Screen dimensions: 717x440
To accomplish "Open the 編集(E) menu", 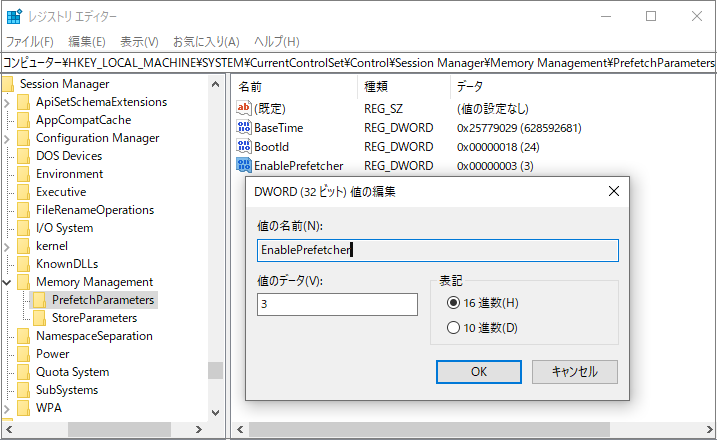I will click(87, 42).
